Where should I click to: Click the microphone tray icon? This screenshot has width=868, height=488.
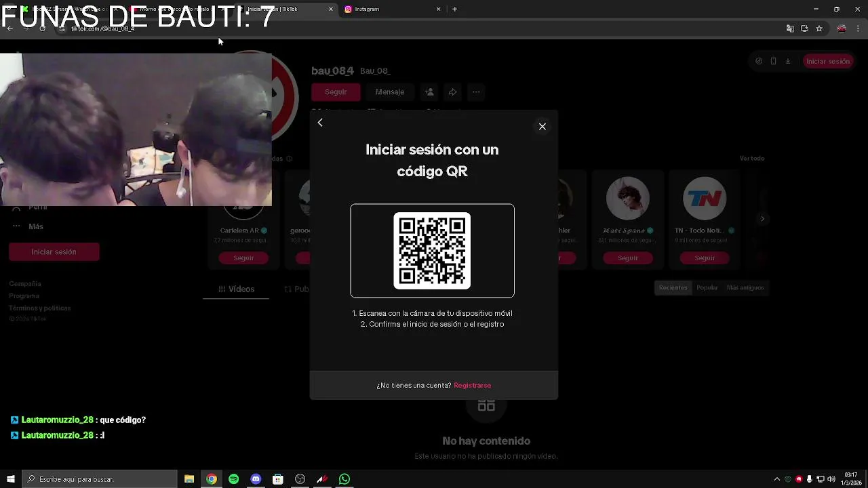(x=810, y=479)
